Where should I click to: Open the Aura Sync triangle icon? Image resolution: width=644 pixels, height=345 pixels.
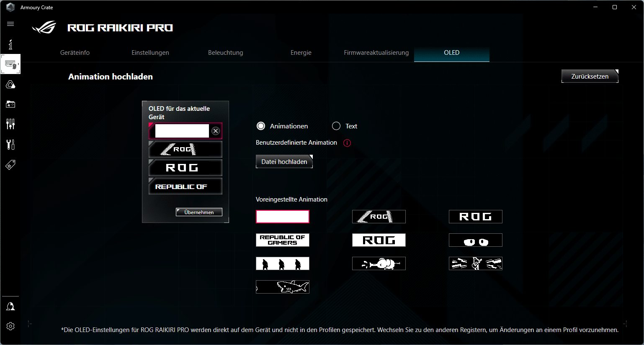pos(10,85)
